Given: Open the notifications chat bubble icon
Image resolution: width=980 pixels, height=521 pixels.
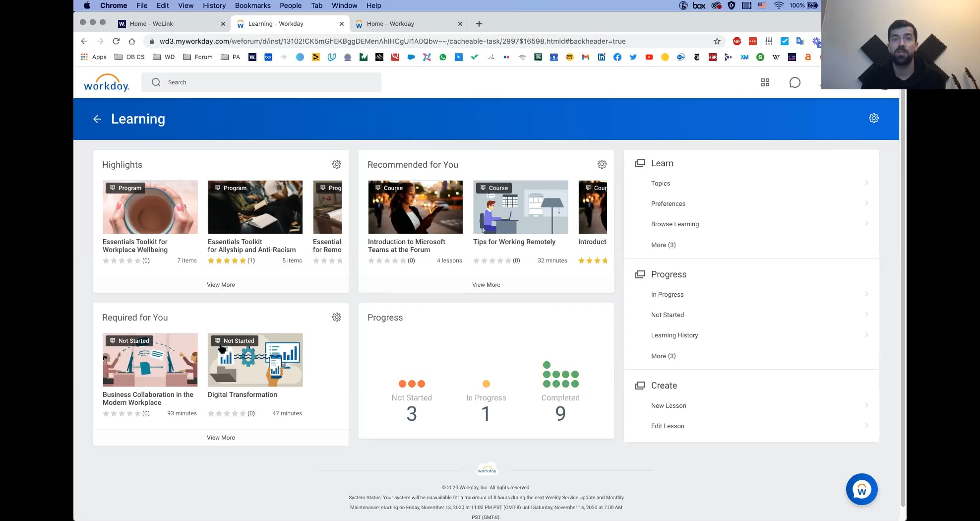Looking at the screenshot, I should (x=795, y=82).
